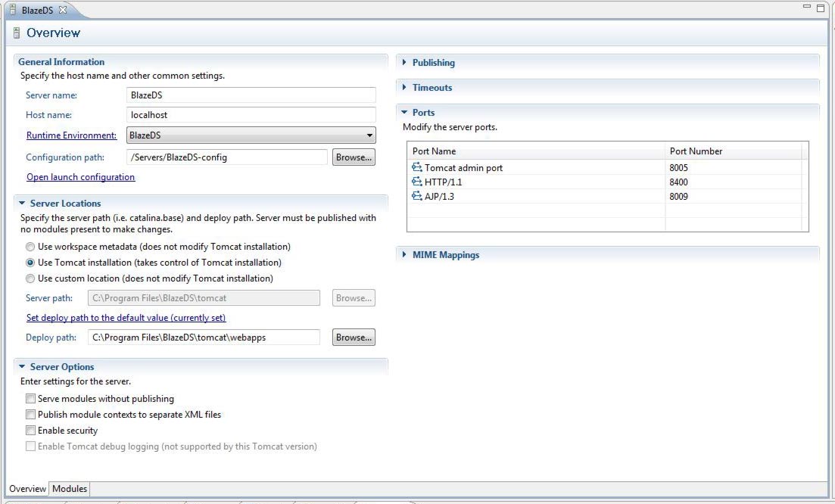Screen dimensions: 835x504
Task: Browse for the Deploy path
Action: click(354, 337)
